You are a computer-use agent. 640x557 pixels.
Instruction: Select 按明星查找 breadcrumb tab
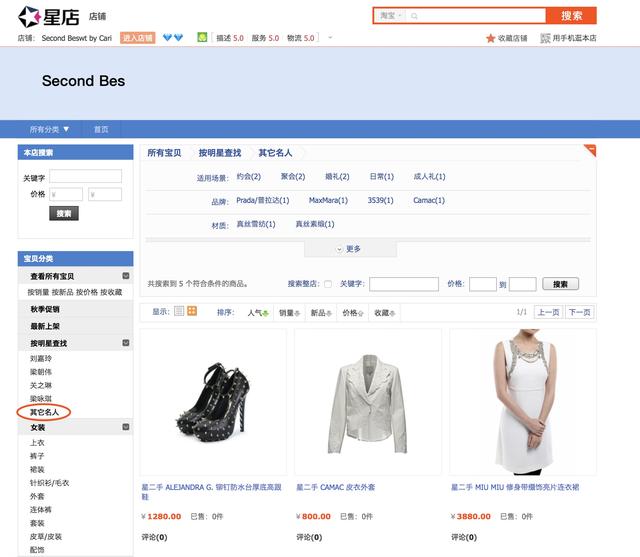pos(220,153)
